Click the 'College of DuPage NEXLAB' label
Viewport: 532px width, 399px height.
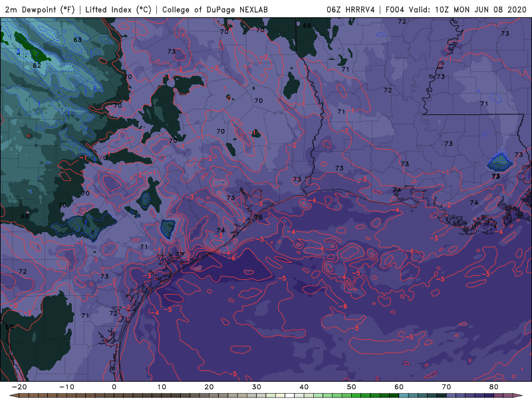pos(215,10)
